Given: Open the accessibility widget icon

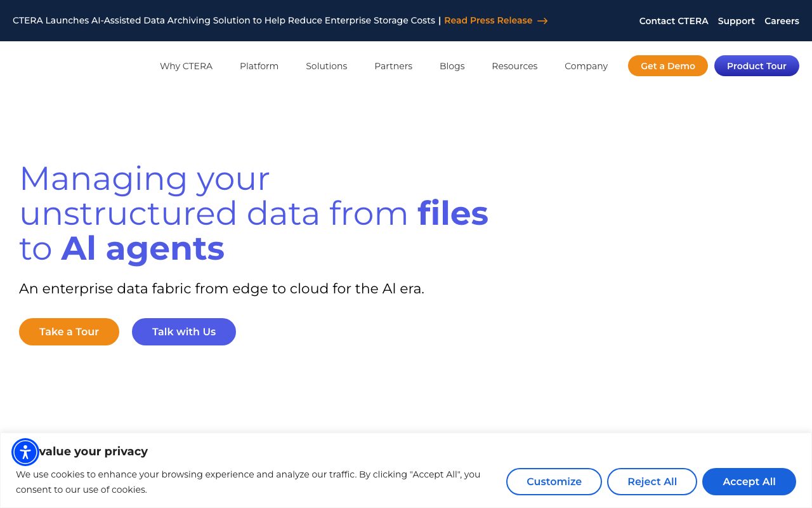Looking at the screenshot, I should point(25,452).
